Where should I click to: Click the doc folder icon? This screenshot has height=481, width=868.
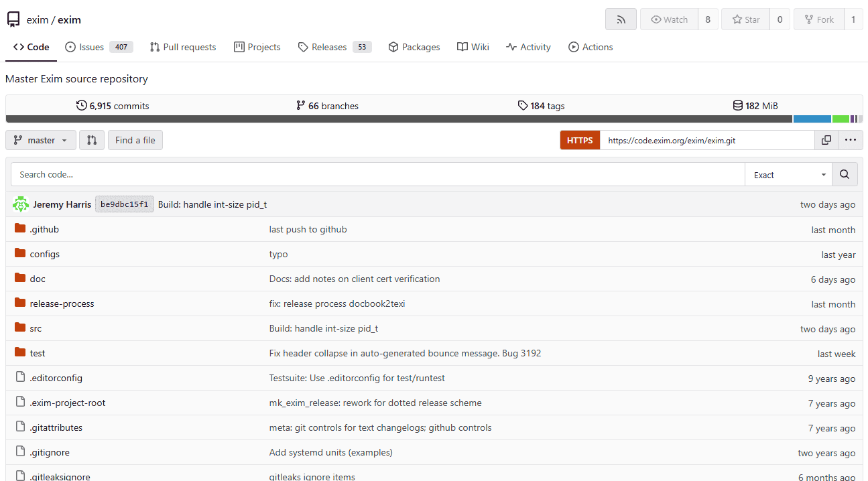(x=20, y=279)
